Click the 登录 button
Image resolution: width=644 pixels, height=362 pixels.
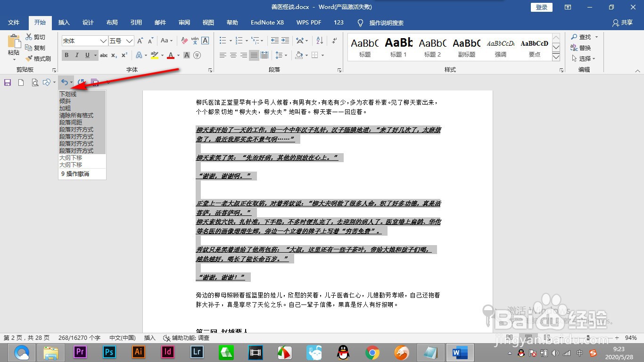coord(541,7)
